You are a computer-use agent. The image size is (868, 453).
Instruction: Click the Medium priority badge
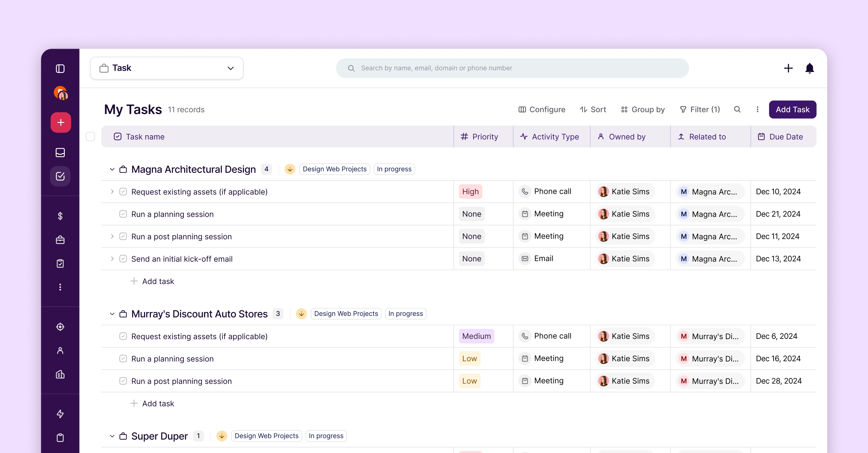(476, 336)
